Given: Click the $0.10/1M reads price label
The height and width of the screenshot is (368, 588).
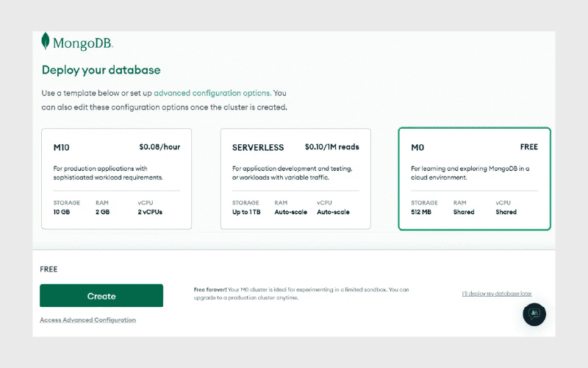Looking at the screenshot, I should (x=332, y=146).
